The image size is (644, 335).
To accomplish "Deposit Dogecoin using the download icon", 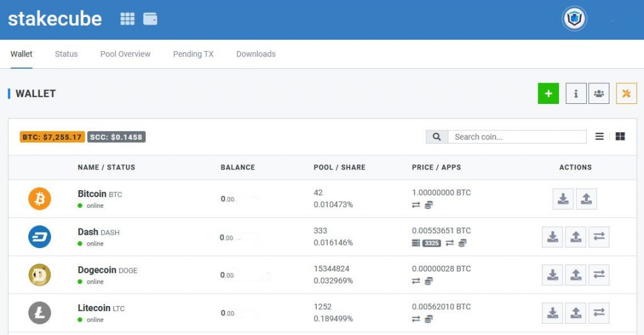I will coord(552,275).
